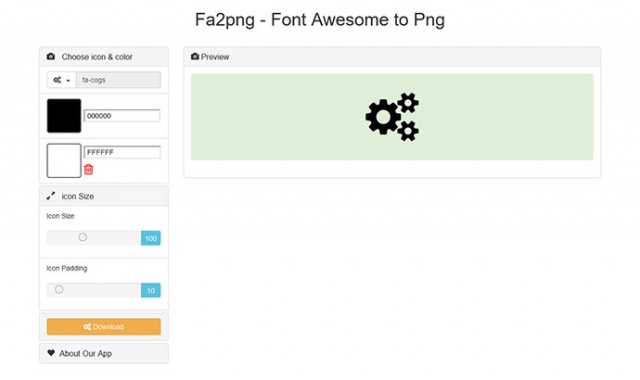Open the black foreground color swatch

tap(64, 116)
